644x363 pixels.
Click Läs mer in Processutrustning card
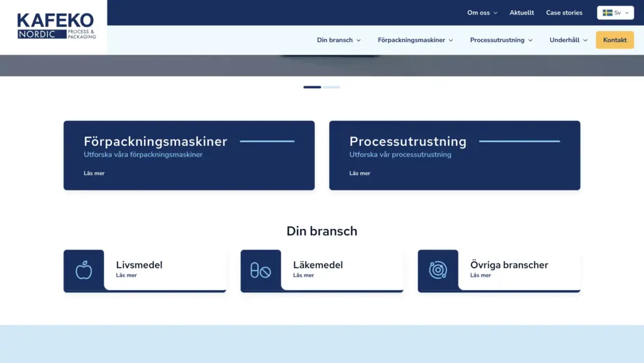pos(360,173)
